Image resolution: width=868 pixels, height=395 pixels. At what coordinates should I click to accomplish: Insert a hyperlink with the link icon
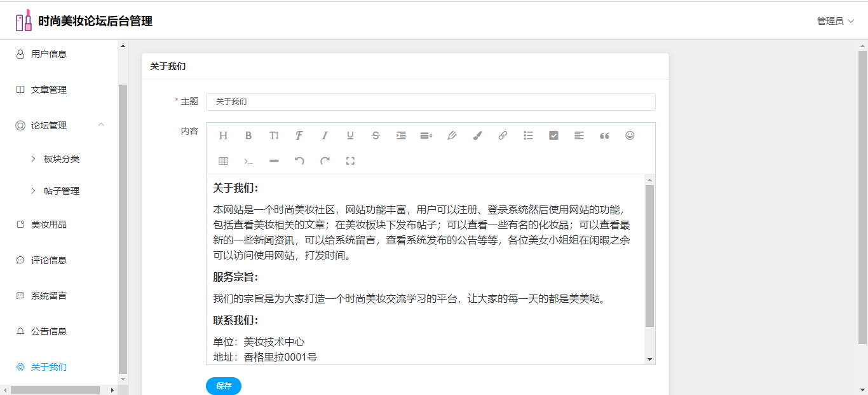tap(503, 135)
